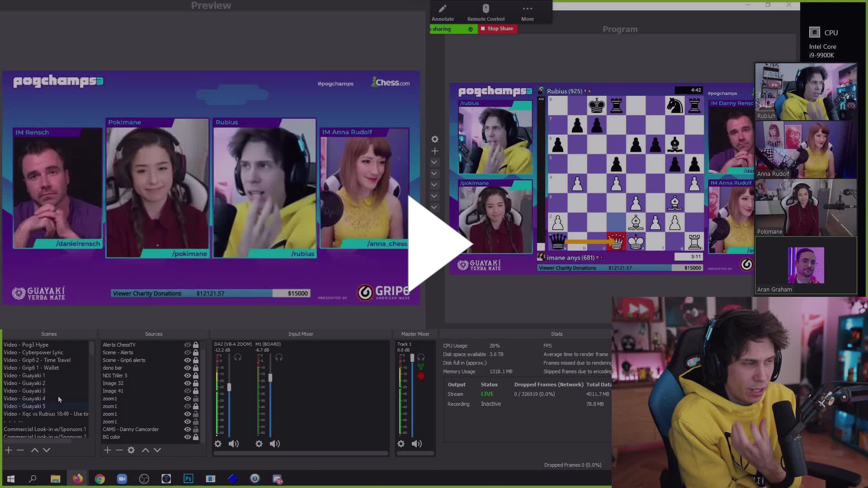Add a new source with the Sources plus icon
Screen dimensions: 868x488
click(107, 450)
